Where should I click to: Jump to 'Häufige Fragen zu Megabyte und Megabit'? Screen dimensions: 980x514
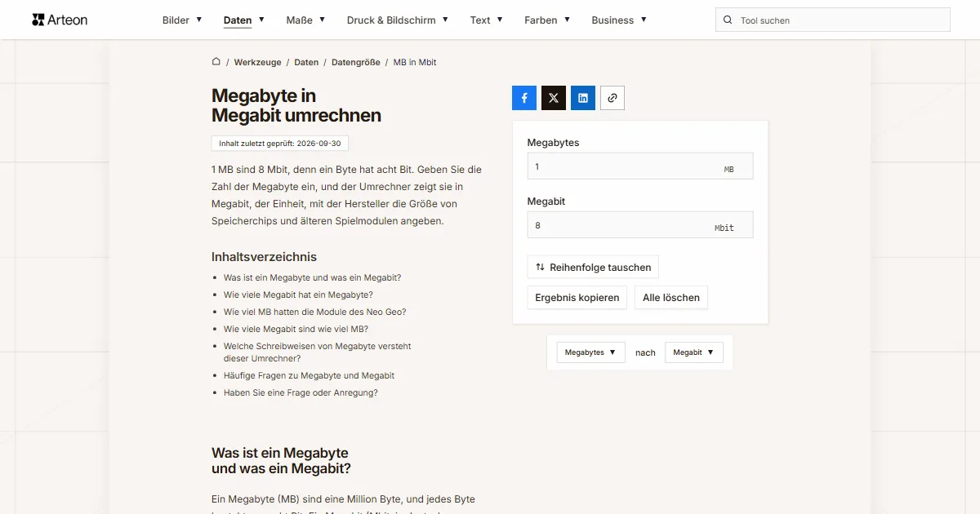pos(309,375)
